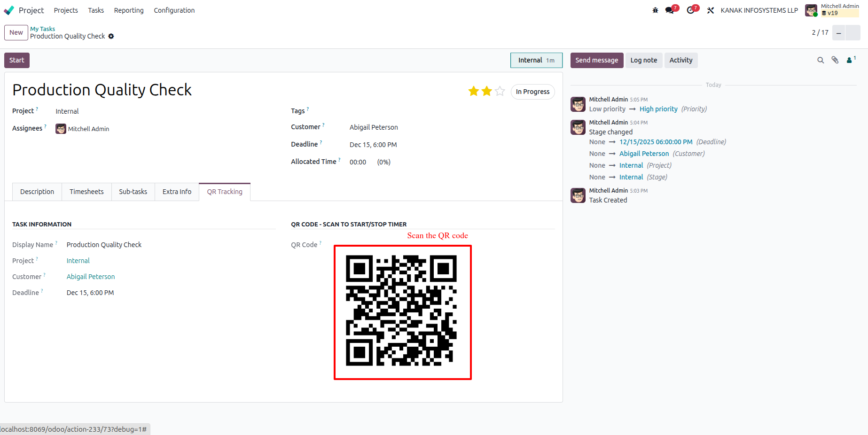Switch to the Sub-tasks tab
Screen dimensions: 868x435
tap(133, 192)
